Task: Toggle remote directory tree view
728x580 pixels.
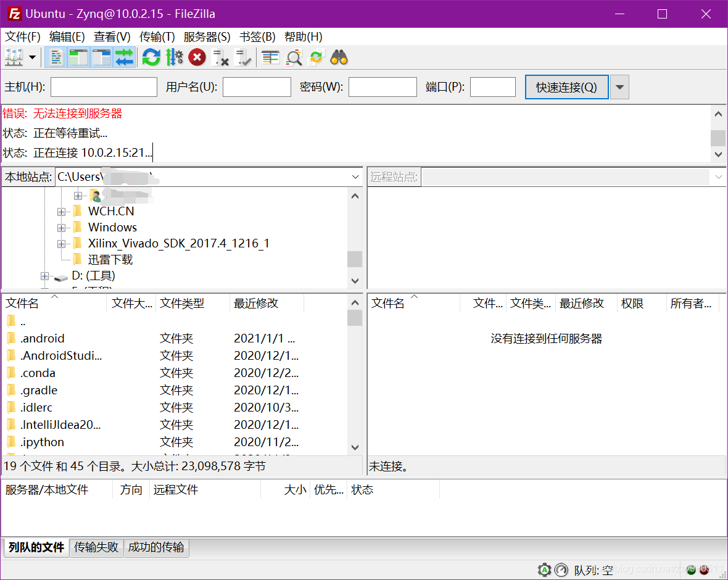Action: (101, 57)
